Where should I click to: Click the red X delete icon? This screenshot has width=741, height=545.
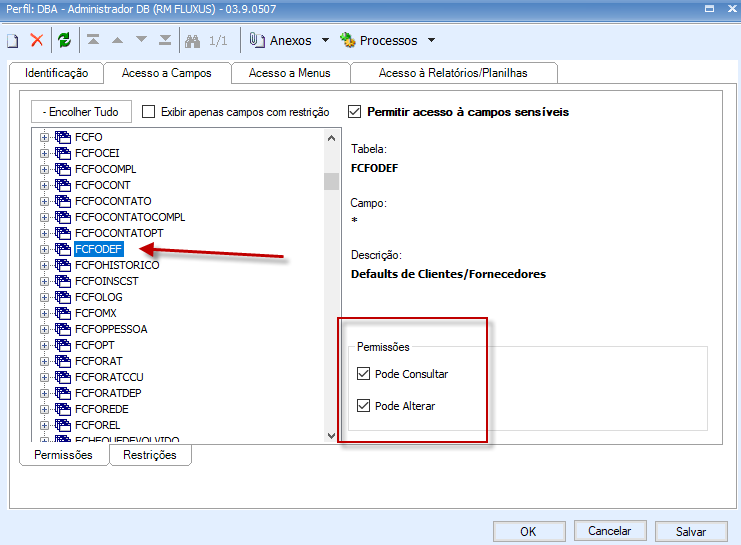(x=37, y=40)
